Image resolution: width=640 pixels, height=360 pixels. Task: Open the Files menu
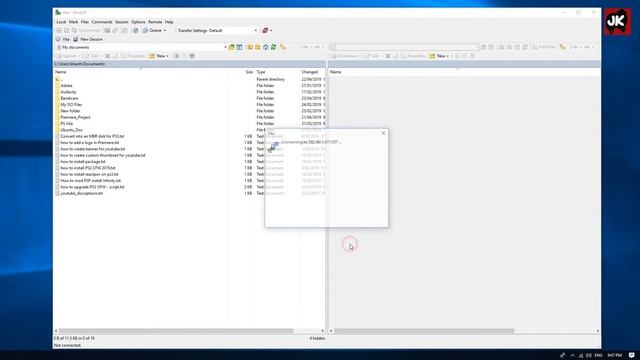coord(84,22)
